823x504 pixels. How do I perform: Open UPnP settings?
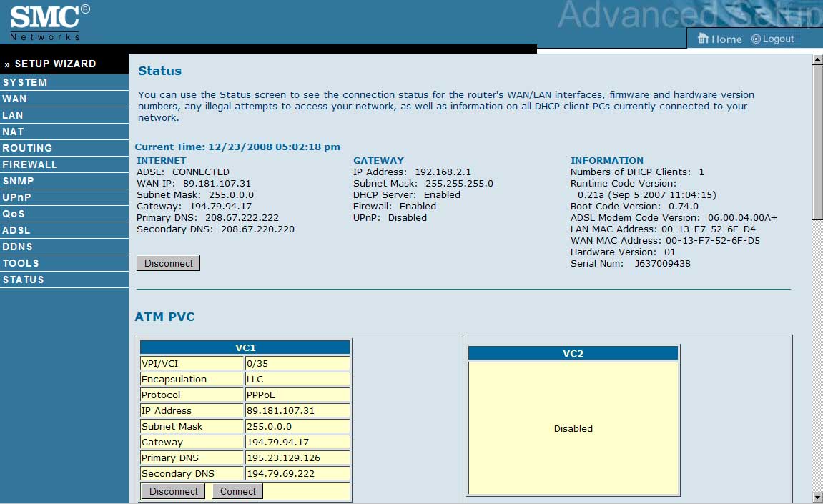click(16, 197)
